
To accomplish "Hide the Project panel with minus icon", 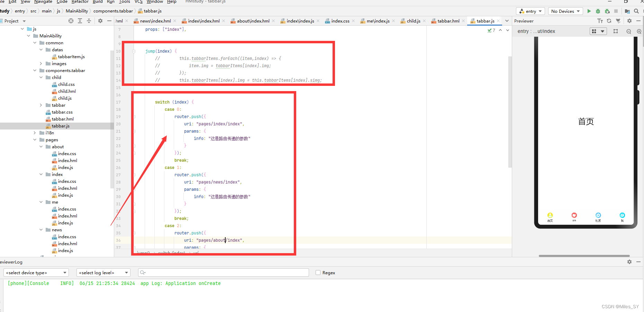I will point(109,21).
